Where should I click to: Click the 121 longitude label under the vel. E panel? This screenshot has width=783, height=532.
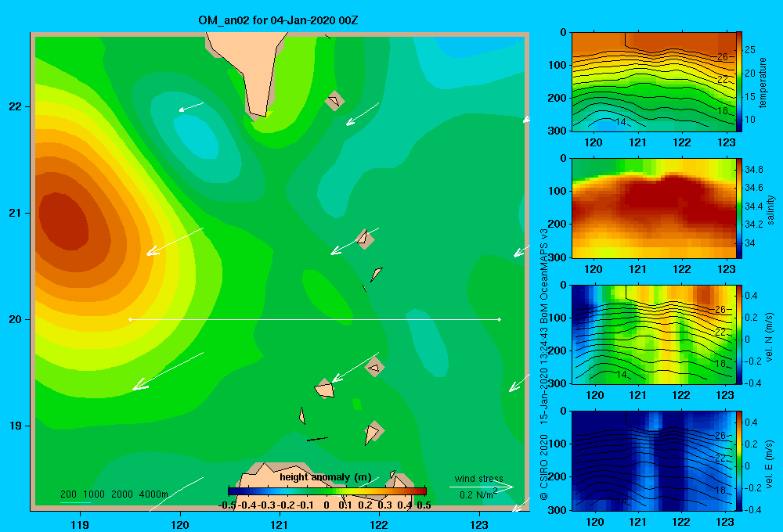pyautogui.click(x=637, y=522)
